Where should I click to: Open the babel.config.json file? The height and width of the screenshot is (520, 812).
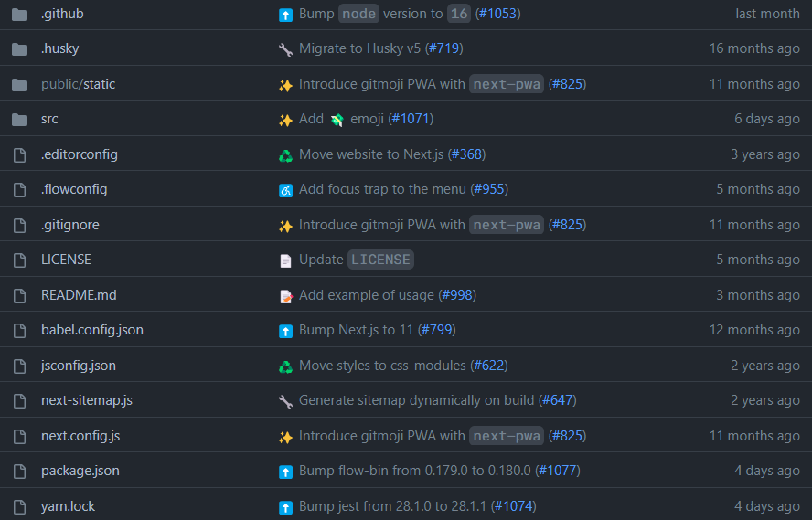[x=91, y=330]
